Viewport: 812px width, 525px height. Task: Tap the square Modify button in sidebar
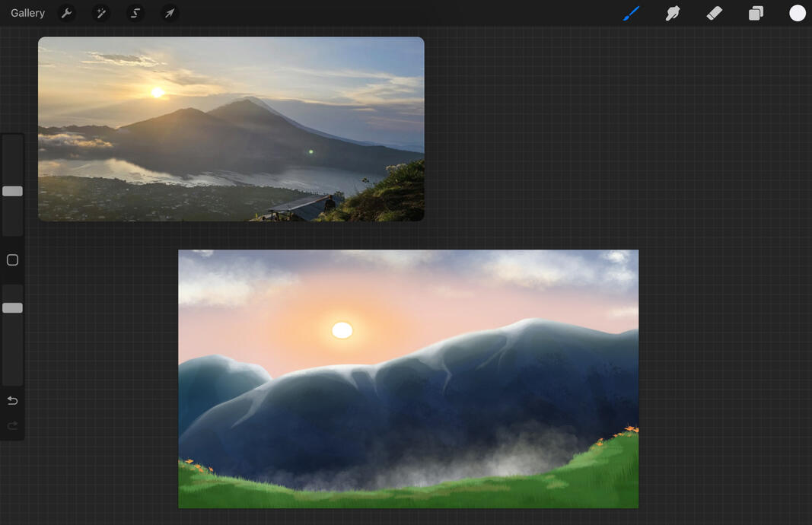click(12, 260)
